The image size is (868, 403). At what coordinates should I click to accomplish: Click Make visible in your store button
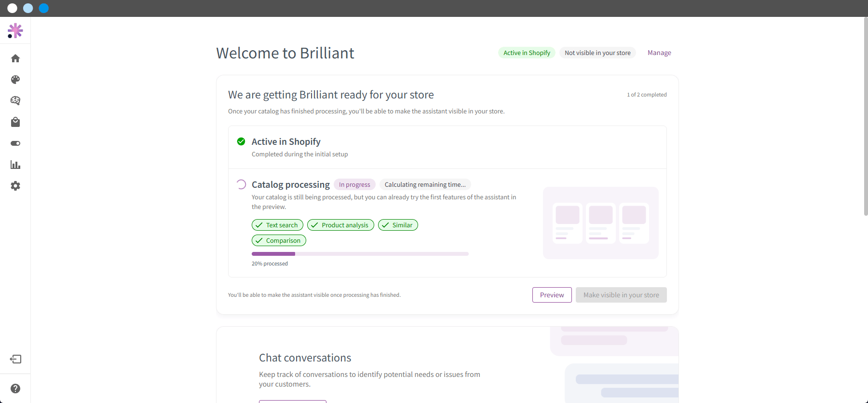click(x=621, y=295)
